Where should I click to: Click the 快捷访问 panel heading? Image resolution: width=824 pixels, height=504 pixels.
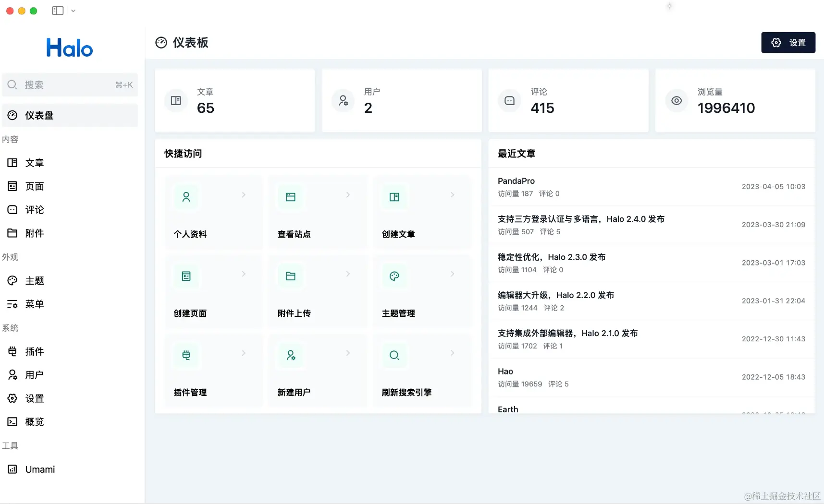(x=183, y=154)
